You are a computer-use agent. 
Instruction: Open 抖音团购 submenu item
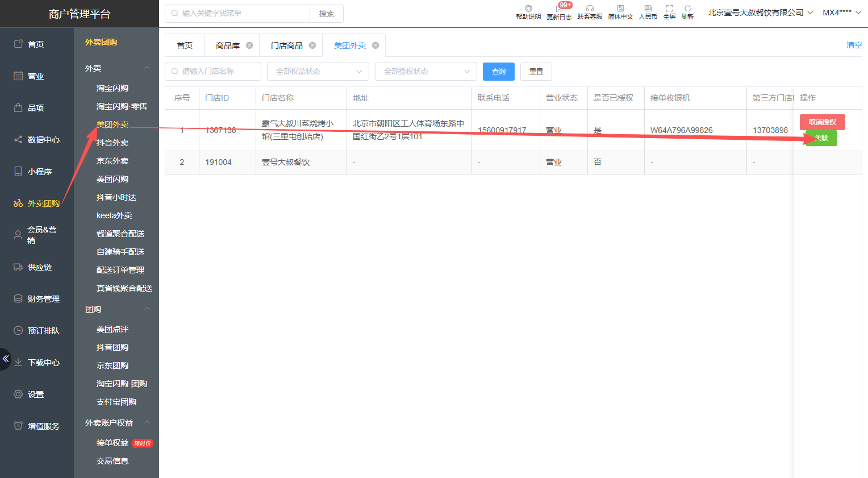pyautogui.click(x=112, y=347)
